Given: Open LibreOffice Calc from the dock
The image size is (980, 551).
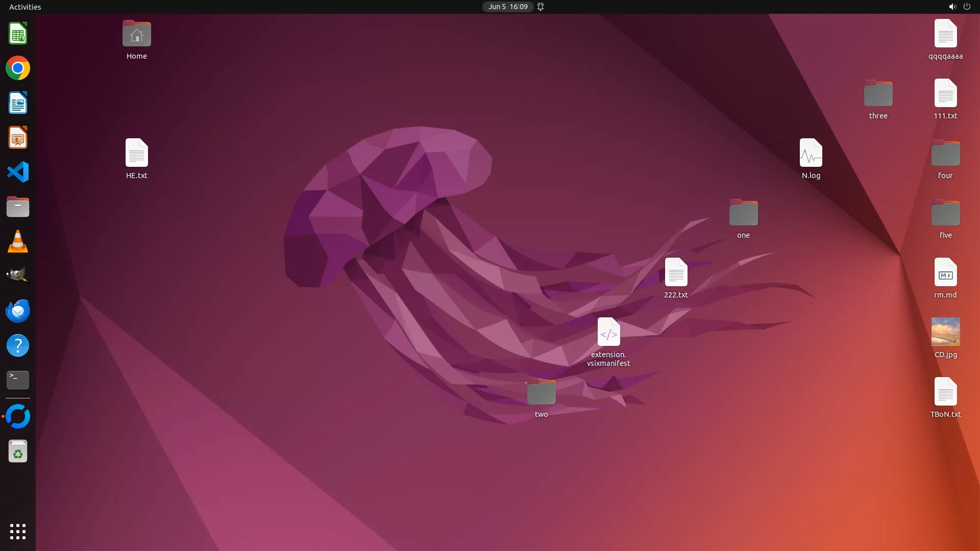Looking at the screenshot, I should pos(18,34).
